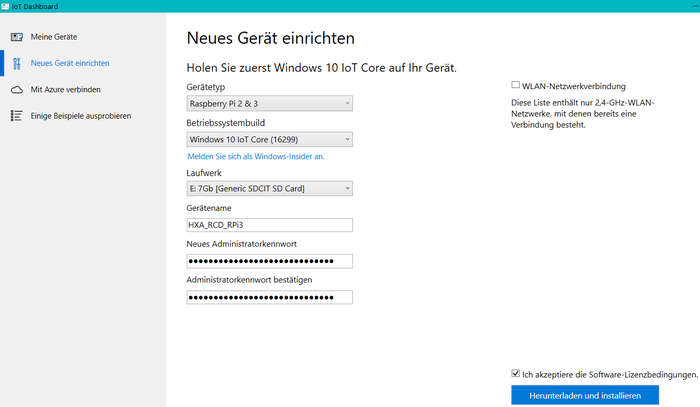Screen dimensions: 700x407
Task: Click the heading Neues Gerät einrichten
Action: click(x=271, y=38)
